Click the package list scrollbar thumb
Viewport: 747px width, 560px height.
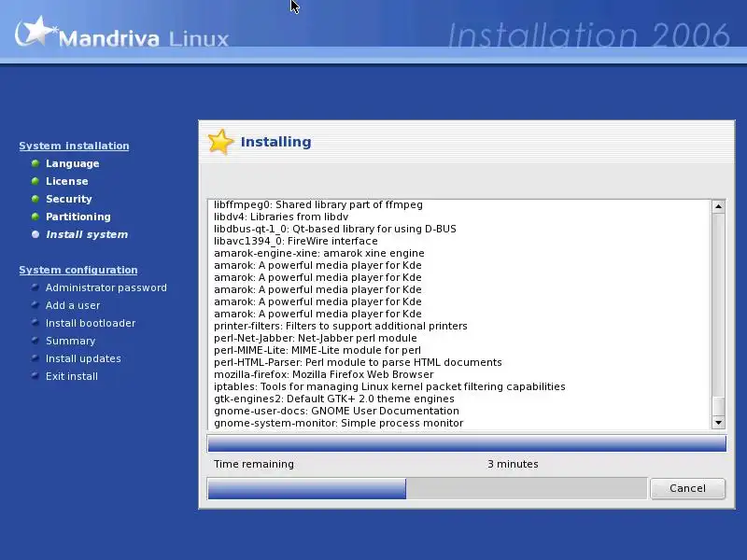click(x=718, y=406)
